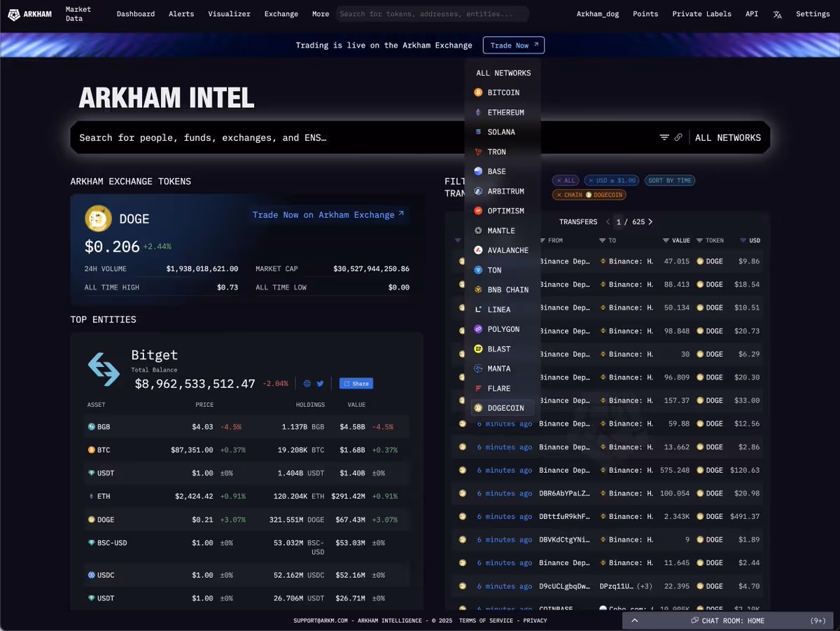Filter transfers by FROM column icon
The image size is (840, 631).
coord(543,240)
